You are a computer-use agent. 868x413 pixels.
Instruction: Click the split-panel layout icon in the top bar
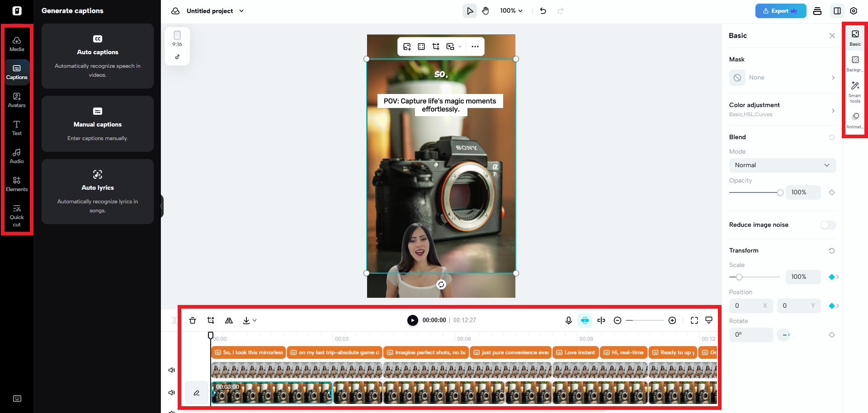click(837, 11)
